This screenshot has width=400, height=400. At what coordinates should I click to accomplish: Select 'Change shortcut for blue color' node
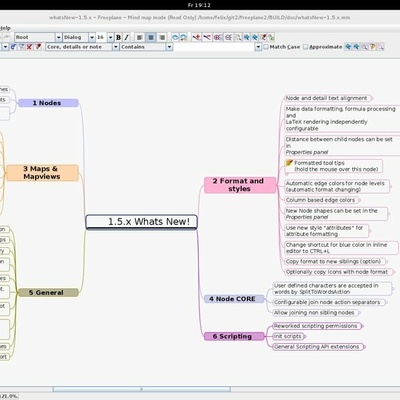[x=341, y=248]
